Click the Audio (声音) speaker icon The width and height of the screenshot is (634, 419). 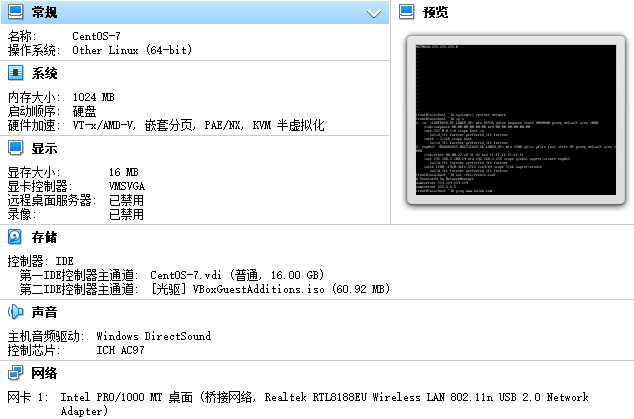coord(15,312)
